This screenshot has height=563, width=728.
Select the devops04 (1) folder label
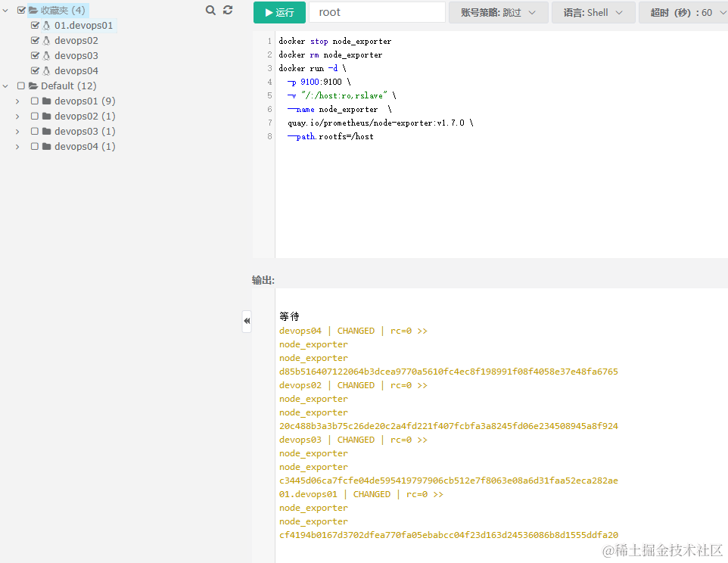(85, 146)
